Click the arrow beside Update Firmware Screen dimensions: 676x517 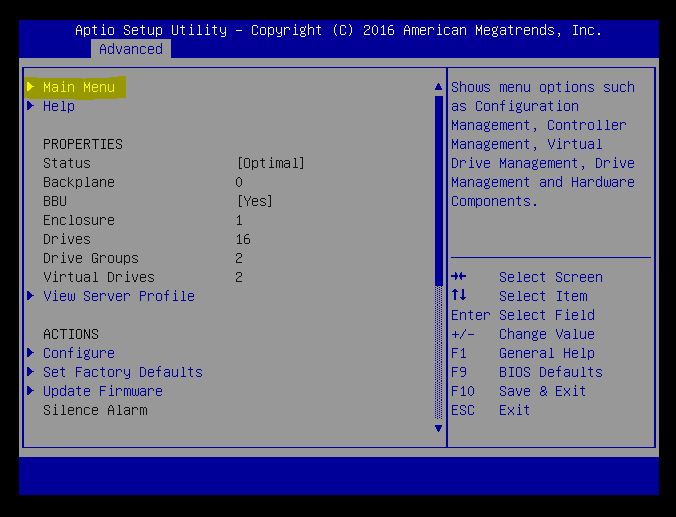[31, 391]
